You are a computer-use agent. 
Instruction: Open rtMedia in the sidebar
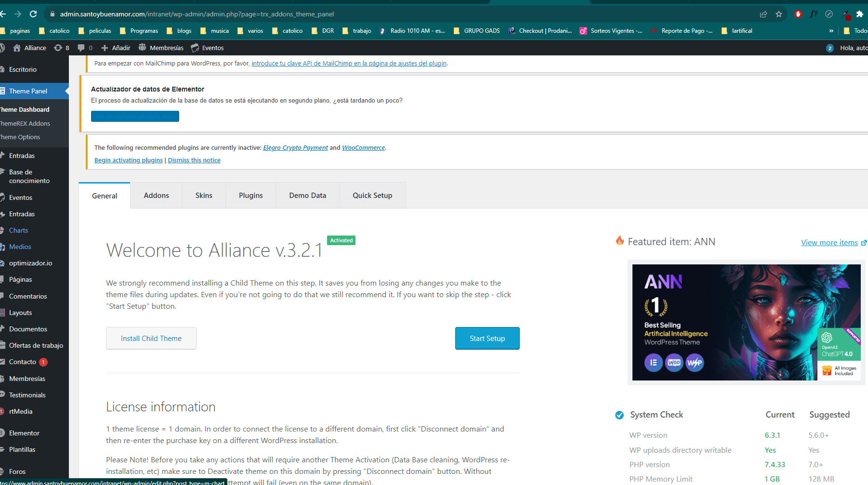point(21,411)
